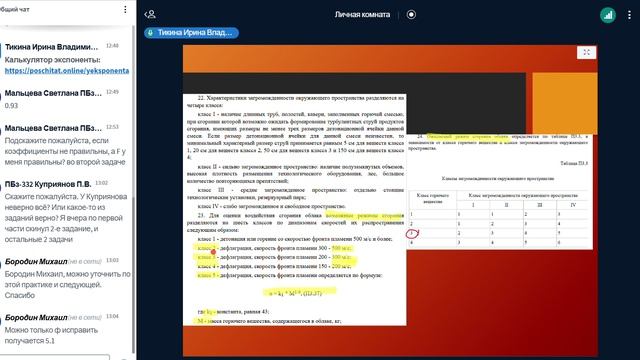Open the chat panel options menu
The height and width of the screenshot is (360, 640).
pos(125,9)
